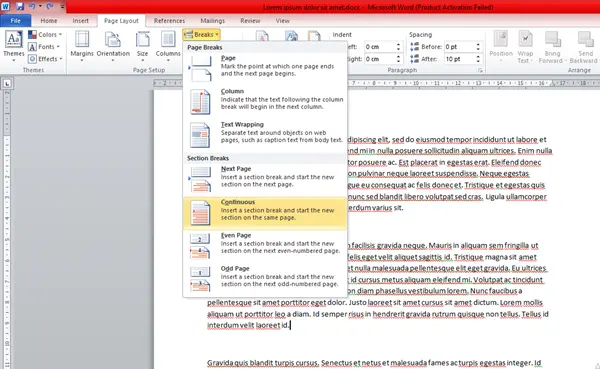Viewport: 600px width, 369px height.
Task: Click the Position button in Arrange
Action: tap(501, 46)
